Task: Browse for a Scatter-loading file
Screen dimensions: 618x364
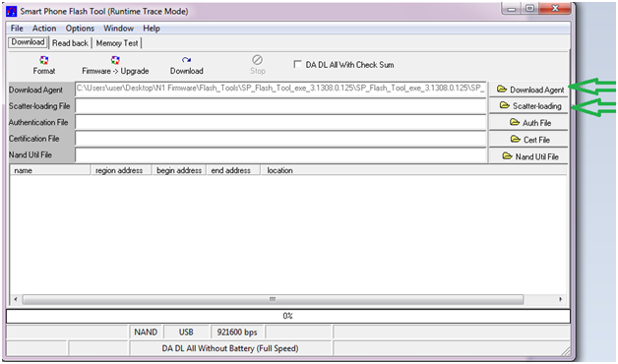Action: pyautogui.click(x=528, y=106)
